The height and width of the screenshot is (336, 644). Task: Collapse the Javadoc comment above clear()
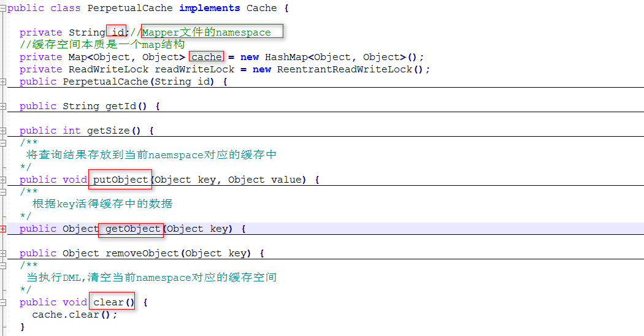pyautogui.click(x=2, y=265)
